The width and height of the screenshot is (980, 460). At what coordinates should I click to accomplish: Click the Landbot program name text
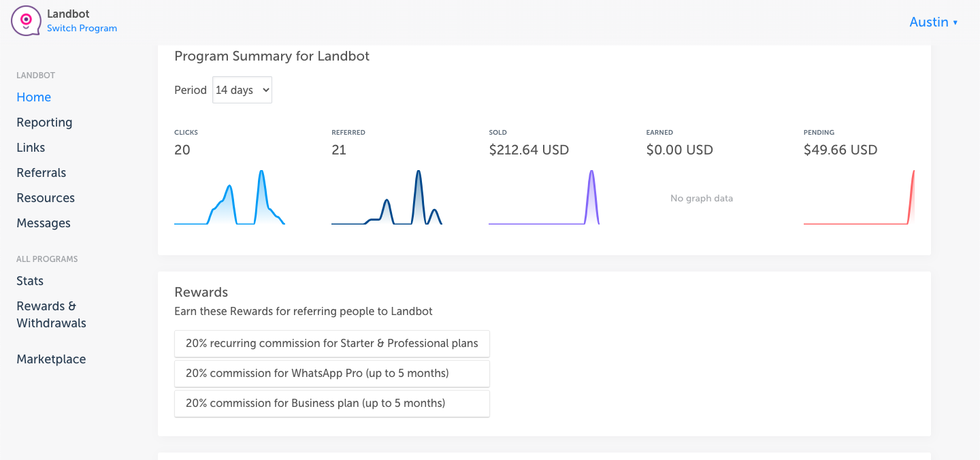(x=68, y=14)
